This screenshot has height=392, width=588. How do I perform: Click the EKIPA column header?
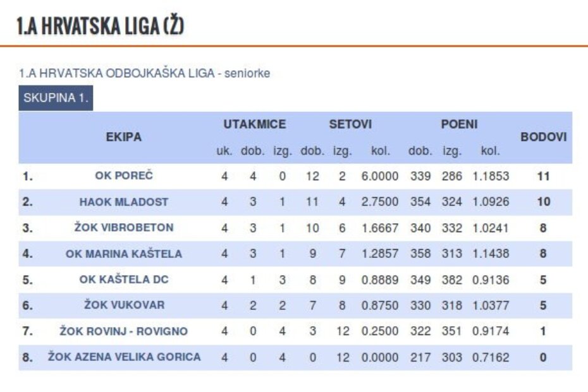pos(124,137)
